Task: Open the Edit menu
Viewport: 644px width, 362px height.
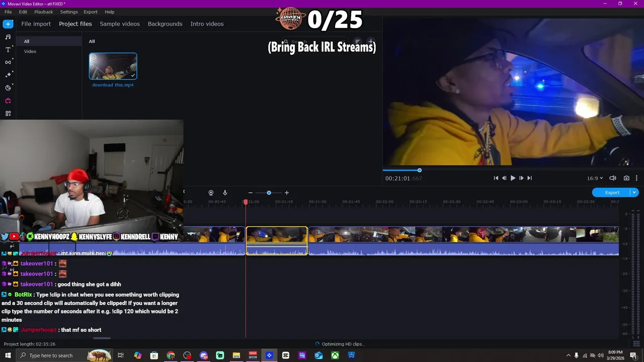Action: 23,12
